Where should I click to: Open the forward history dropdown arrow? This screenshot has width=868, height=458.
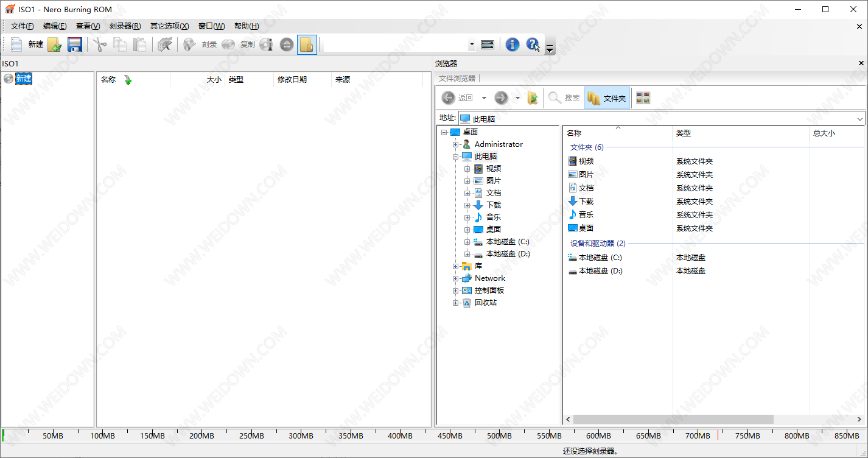(x=517, y=97)
